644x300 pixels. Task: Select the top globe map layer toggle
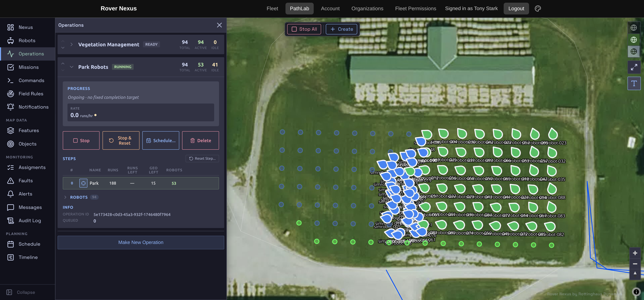634,28
